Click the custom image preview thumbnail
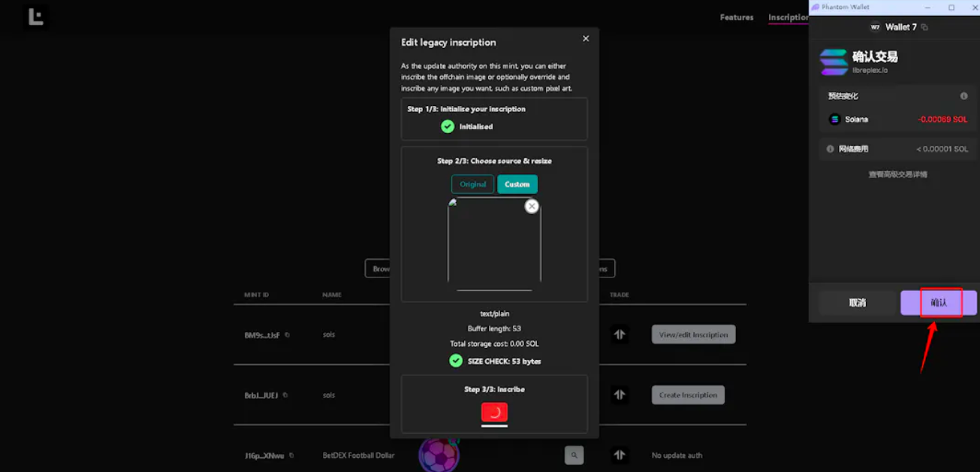The height and width of the screenshot is (472, 980). tap(494, 244)
